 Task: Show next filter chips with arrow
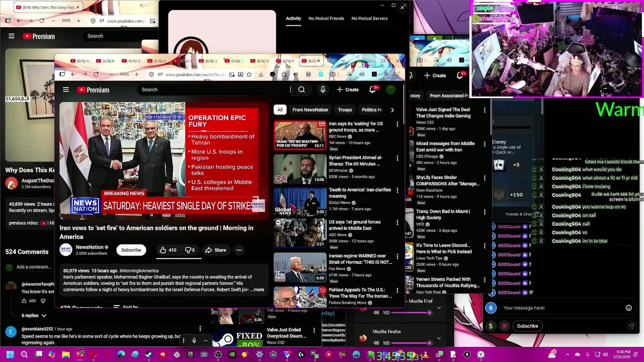coord(392,110)
